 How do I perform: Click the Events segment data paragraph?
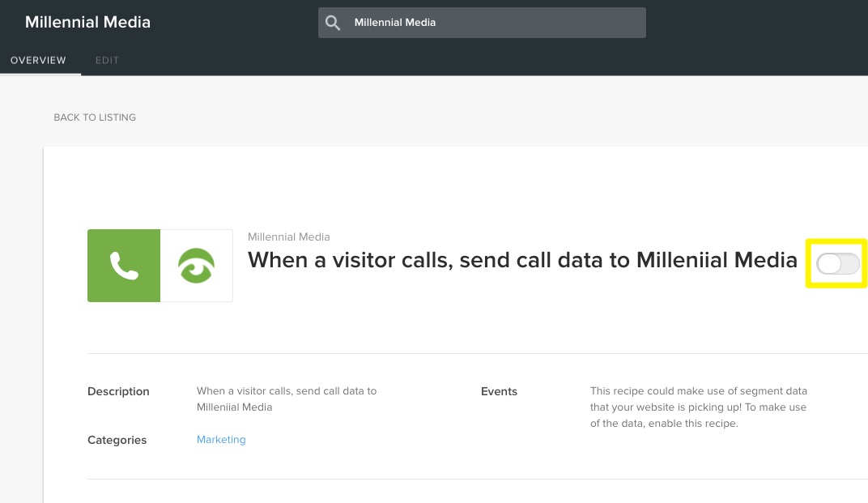[x=698, y=407]
